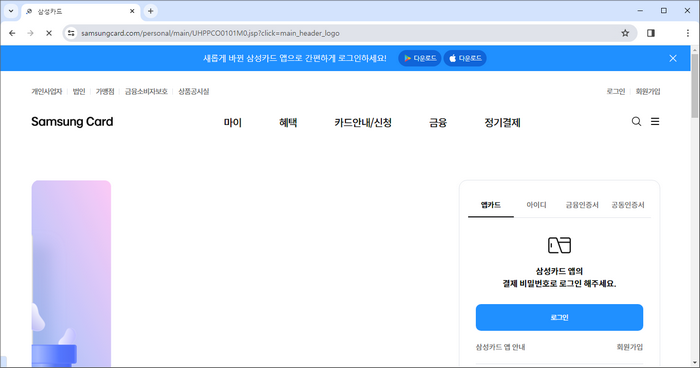
Task: Open the 법인 link
Action: pyautogui.click(x=79, y=92)
